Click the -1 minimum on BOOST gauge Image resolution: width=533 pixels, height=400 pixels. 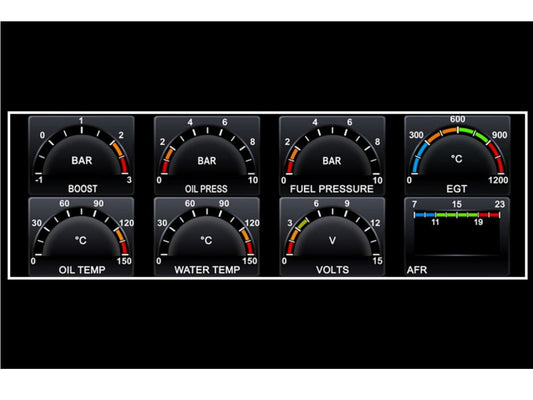pyautogui.click(x=39, y=180)
